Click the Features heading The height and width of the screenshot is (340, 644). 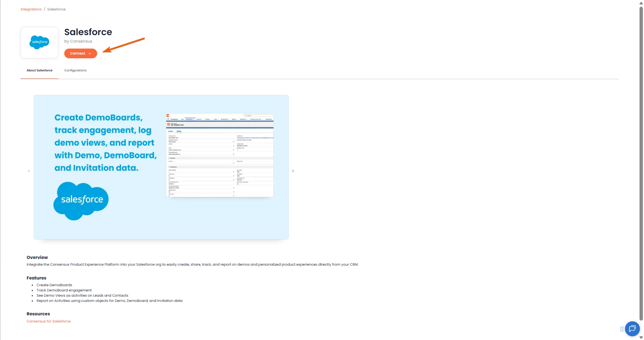point(37,278)
